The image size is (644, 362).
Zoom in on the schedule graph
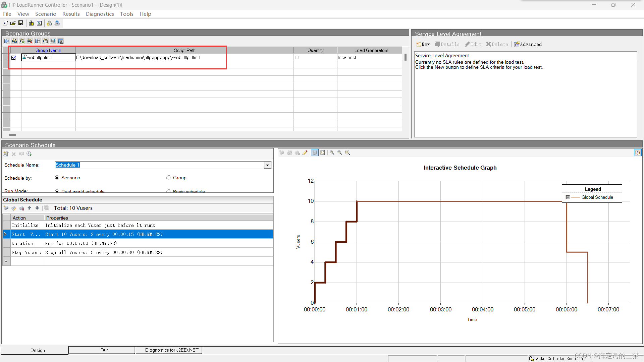pyautogui.click(x=332, y=153)
